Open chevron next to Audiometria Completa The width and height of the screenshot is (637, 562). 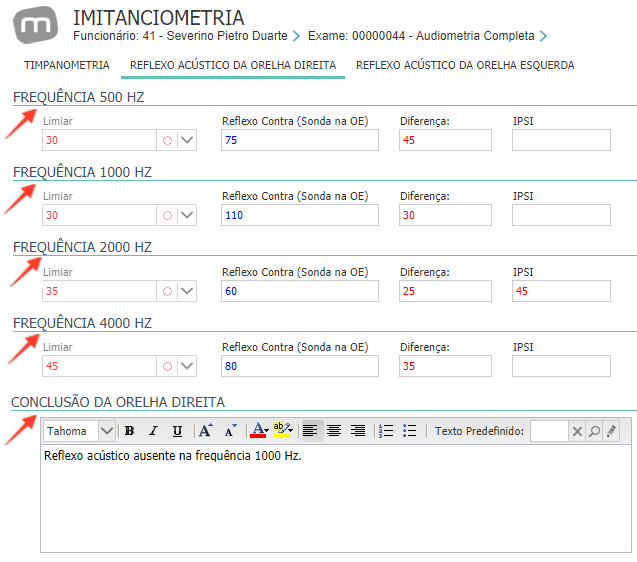point(543,36)
